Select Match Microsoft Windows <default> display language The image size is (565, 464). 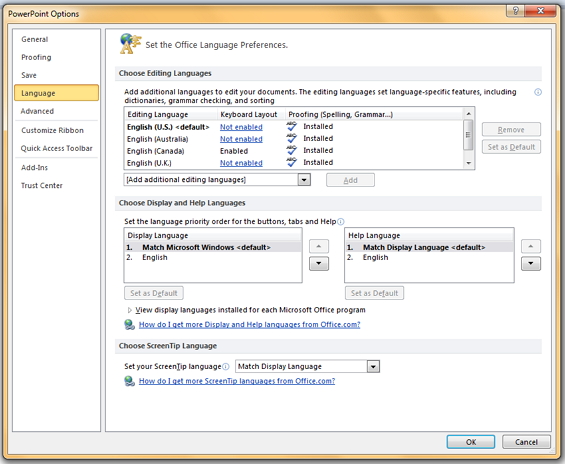(x=213, y=247)
